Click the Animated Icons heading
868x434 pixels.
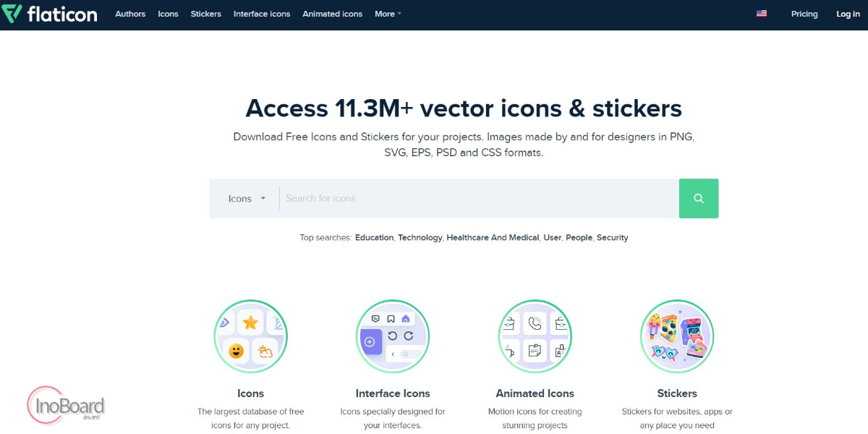[535, 393]
